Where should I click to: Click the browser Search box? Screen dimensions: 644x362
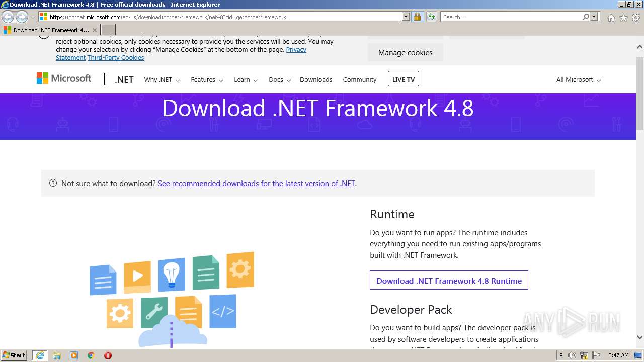511,17
